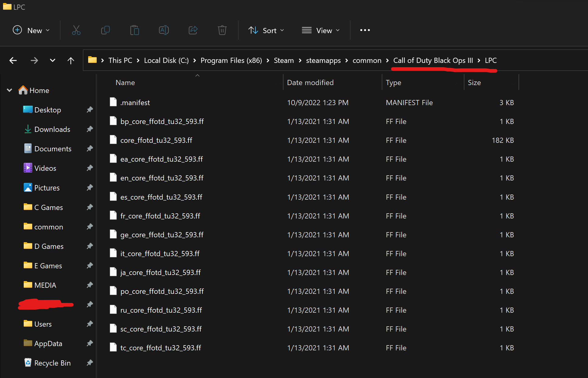Viewport: 588px width, 378px height.
Task: Click steamapps in the address path
Action: pos(323,60)
